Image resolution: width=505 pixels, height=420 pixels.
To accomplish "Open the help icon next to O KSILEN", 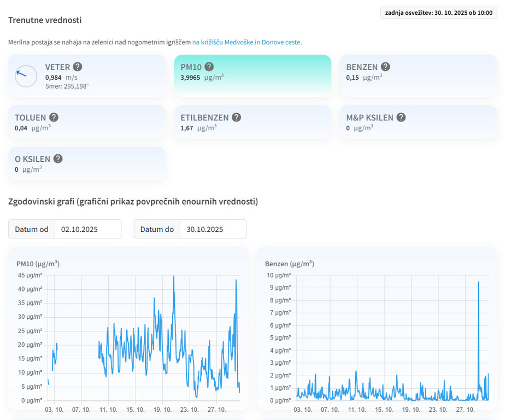I will pos(58,159).
